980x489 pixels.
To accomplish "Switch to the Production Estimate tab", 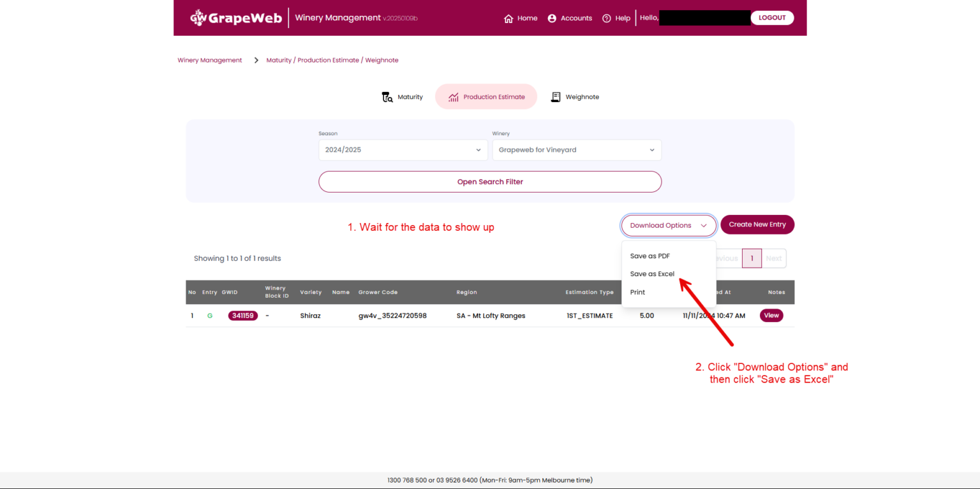I will (486, 97).
